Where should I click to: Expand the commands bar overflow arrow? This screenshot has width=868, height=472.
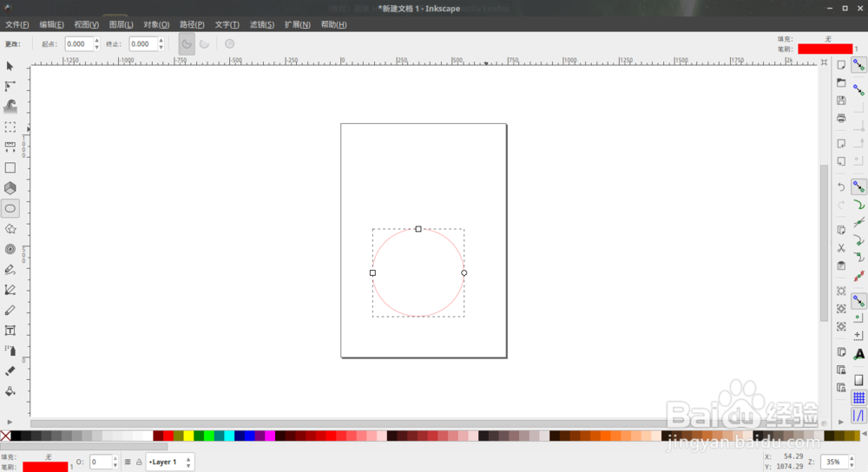[x=841, y=423]
